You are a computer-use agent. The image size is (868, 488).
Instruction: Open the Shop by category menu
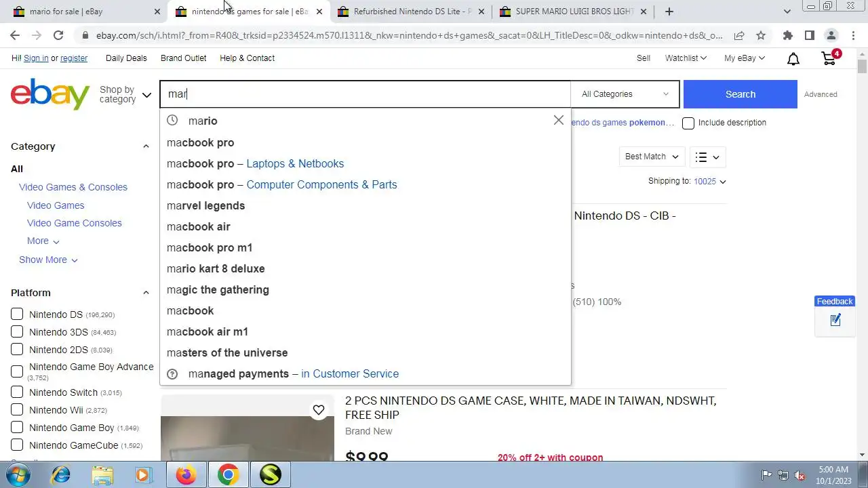[125, 94]
